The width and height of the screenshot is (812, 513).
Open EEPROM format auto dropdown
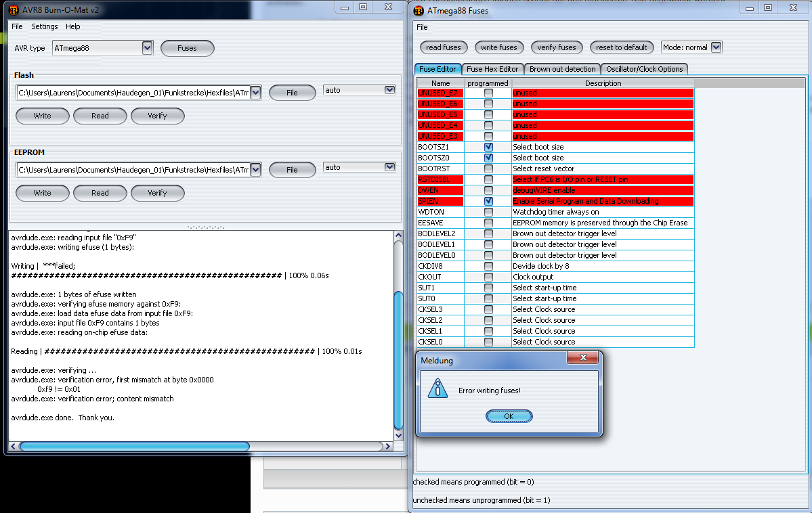click(x=389, y=167)
